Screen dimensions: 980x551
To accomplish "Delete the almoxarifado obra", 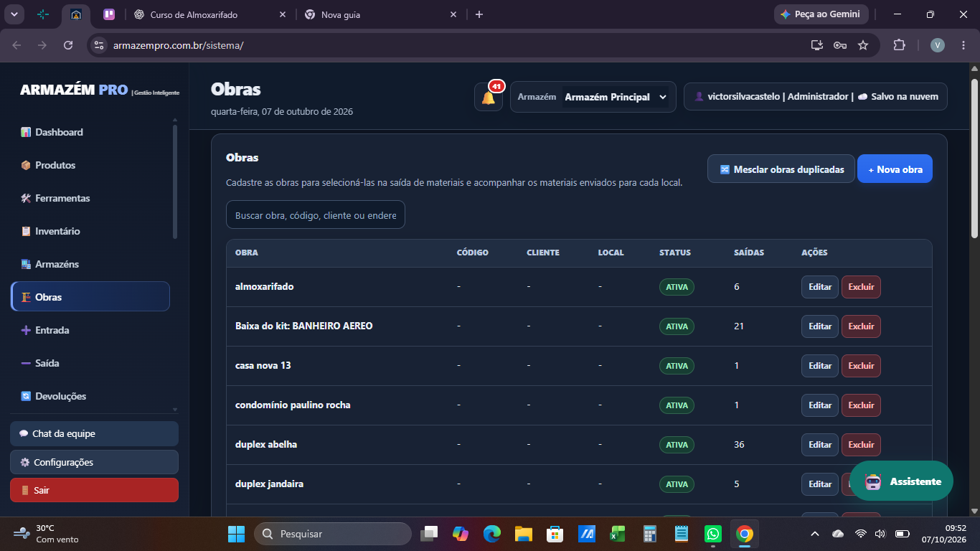I will (x=861, y=287).
